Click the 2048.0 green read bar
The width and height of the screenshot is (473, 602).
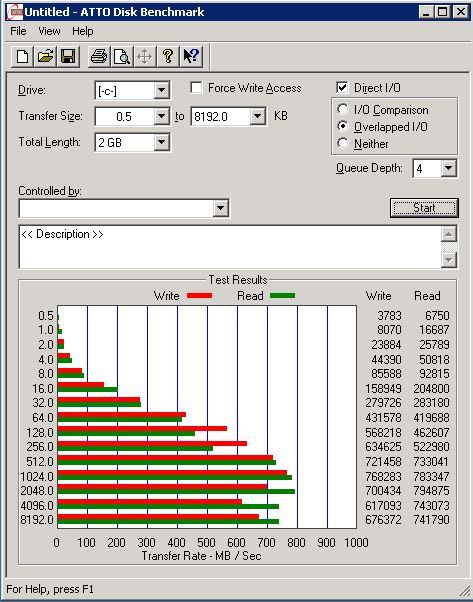click(176, 491)
